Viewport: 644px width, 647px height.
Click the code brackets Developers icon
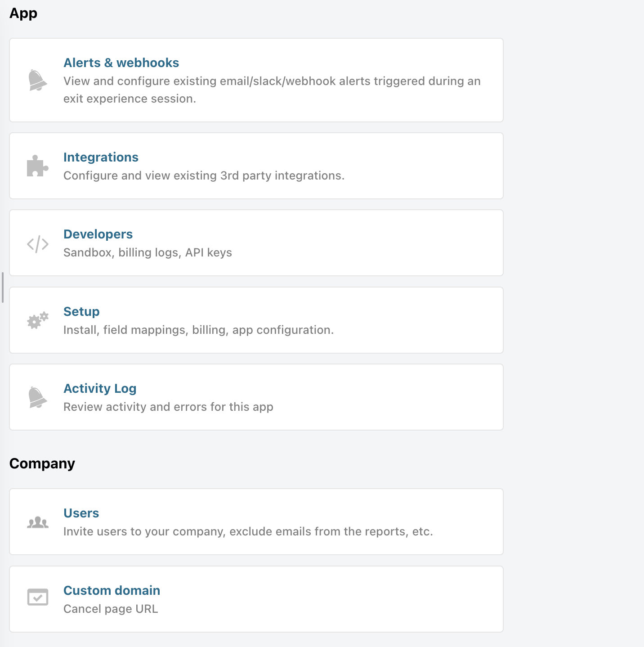38,244
